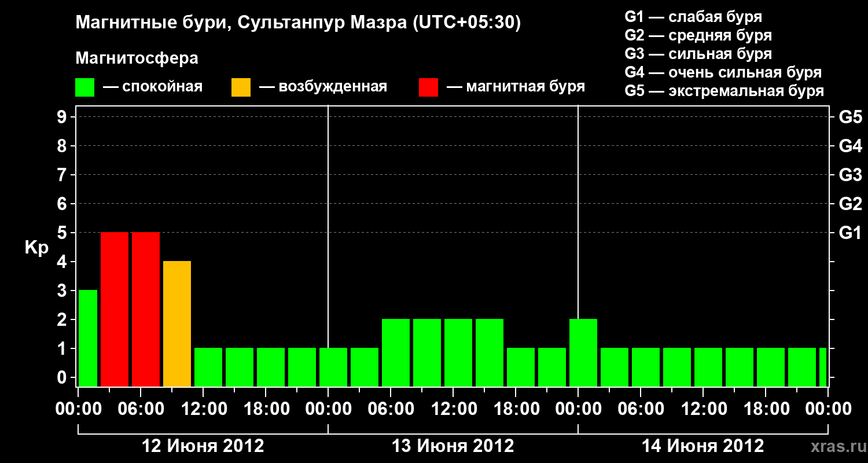Click the '— возбужденная' legend label

click(x=323, y=87)
